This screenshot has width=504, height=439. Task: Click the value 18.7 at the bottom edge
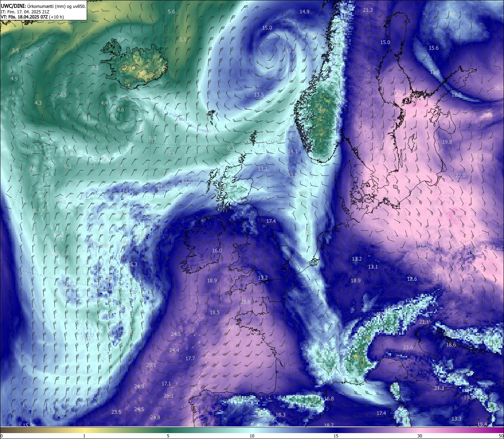329,425
